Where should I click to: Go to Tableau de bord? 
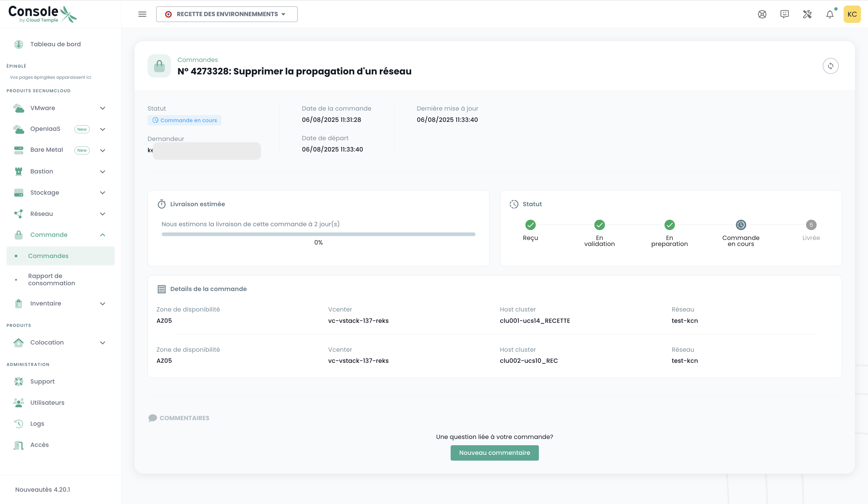click(x=55, y=44)
